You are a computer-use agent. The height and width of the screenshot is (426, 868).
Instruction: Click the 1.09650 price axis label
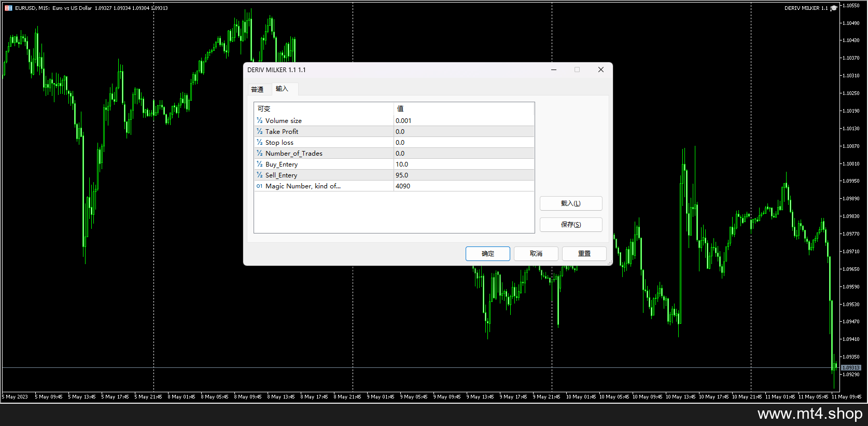[851, 269]
